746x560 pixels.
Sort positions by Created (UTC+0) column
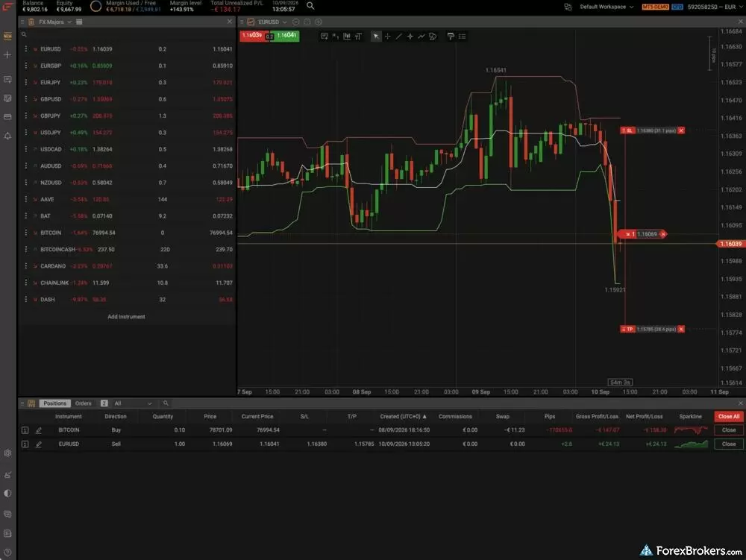coord(403,416)
